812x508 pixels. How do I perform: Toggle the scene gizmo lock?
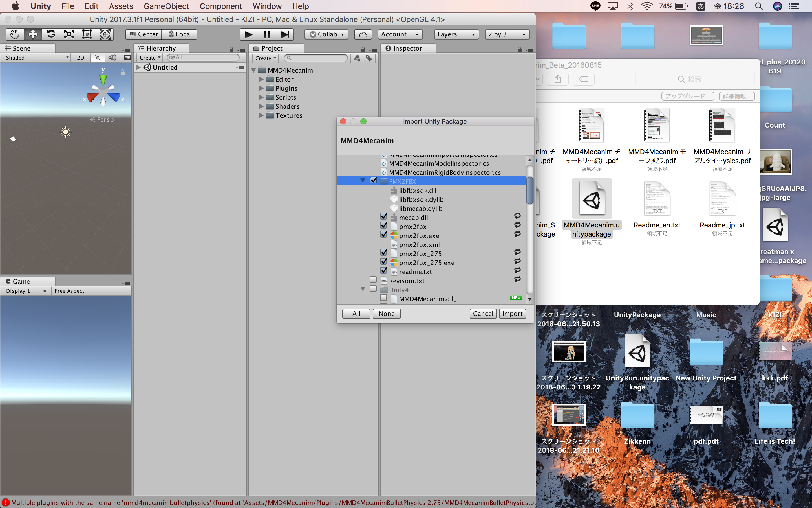(123, 72)
